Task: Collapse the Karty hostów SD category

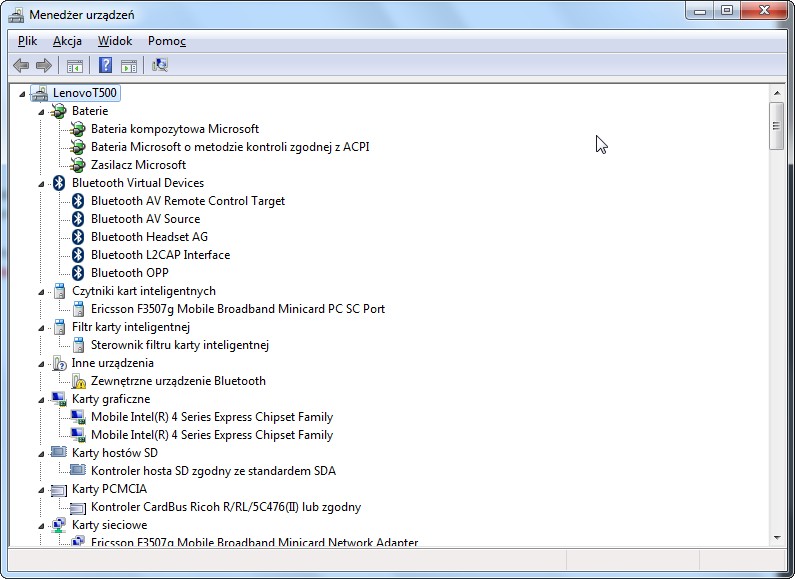Action: [x=42, y=454]
